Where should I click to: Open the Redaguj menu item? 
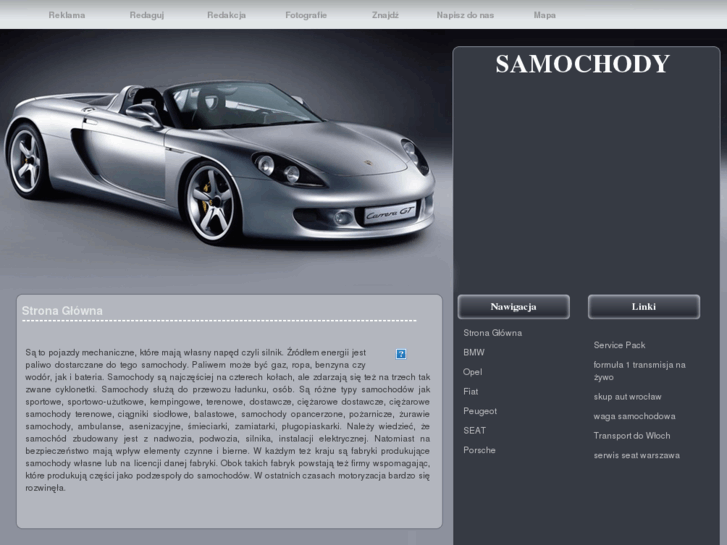tap(147, 15)
